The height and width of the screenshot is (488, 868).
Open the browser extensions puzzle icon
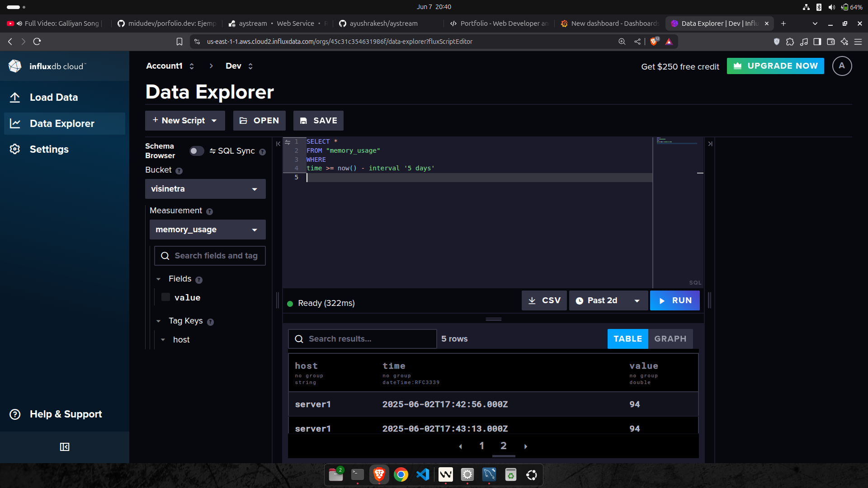[790, 42]
